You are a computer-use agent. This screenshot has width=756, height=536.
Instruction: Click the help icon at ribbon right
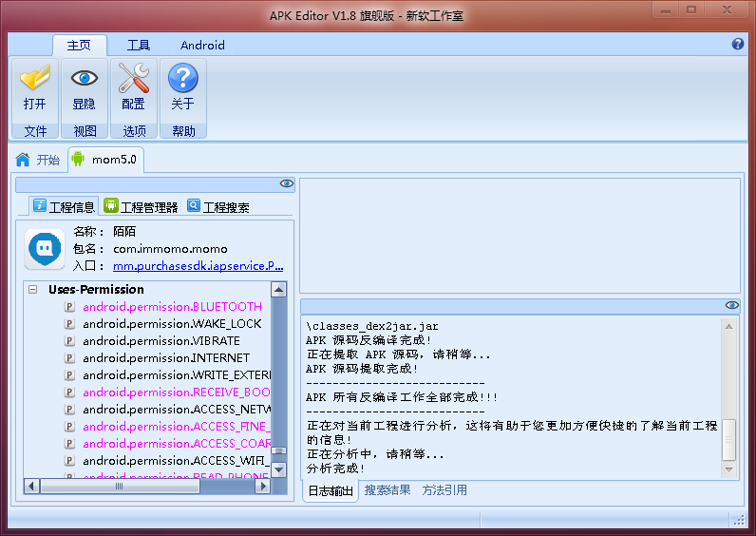738,44
